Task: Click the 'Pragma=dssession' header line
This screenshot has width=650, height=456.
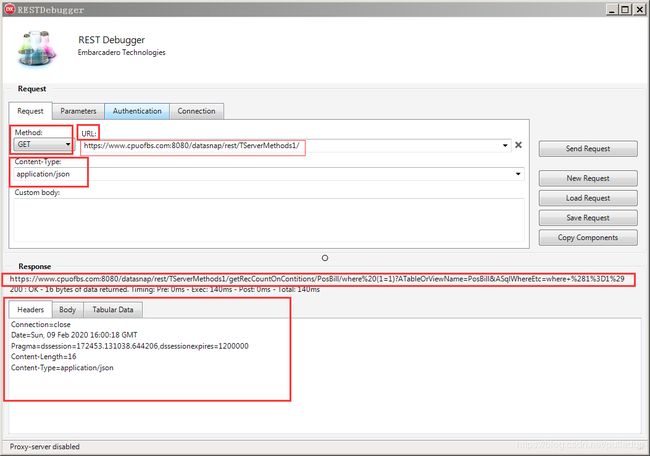Action: (x=130, y=346)
